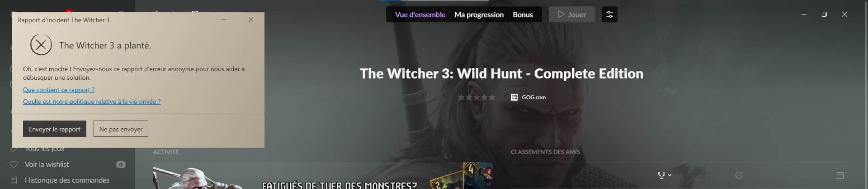
Task: Click the crash X circle icon
Action: [x=41, y=45]
